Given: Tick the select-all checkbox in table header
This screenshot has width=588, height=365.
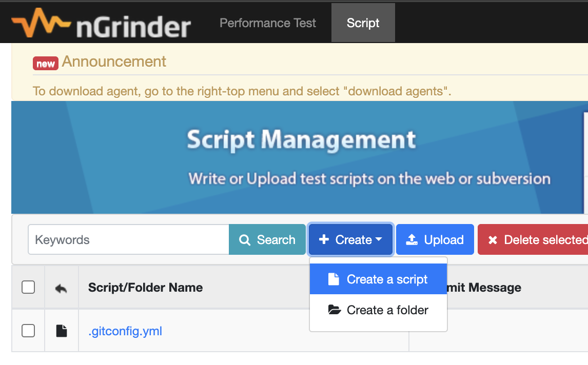Looking at the screenshot, I should (28, 288).
